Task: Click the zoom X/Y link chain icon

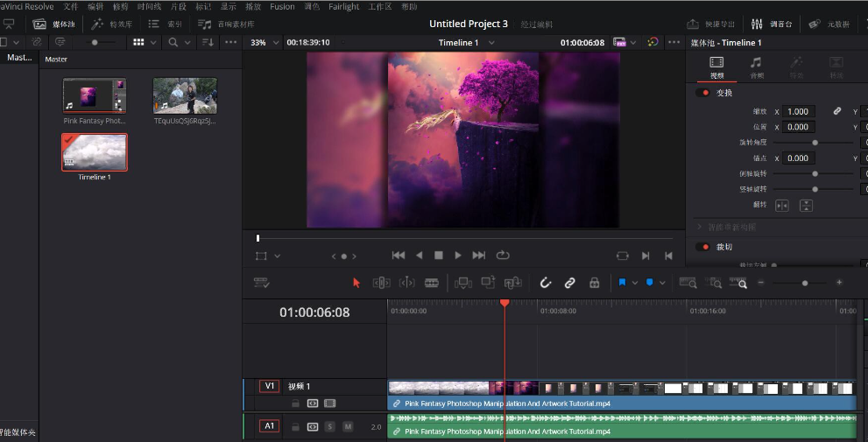Action: tap(837, 111)
